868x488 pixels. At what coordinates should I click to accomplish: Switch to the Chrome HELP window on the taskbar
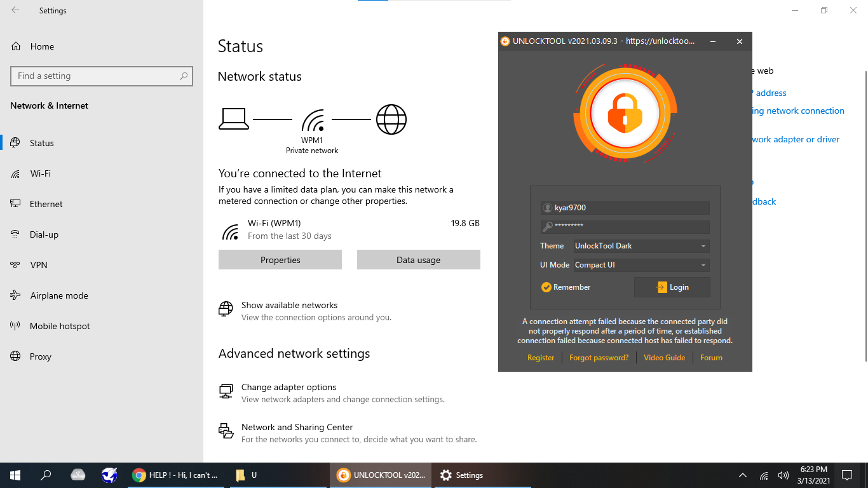[176, 475]
